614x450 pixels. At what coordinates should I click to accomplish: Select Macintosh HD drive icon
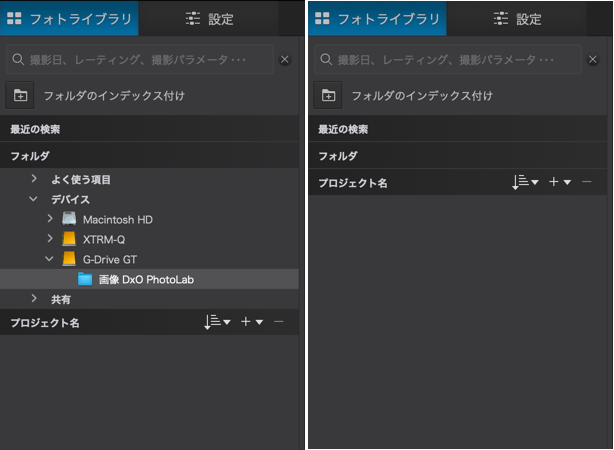pos(69,219)
